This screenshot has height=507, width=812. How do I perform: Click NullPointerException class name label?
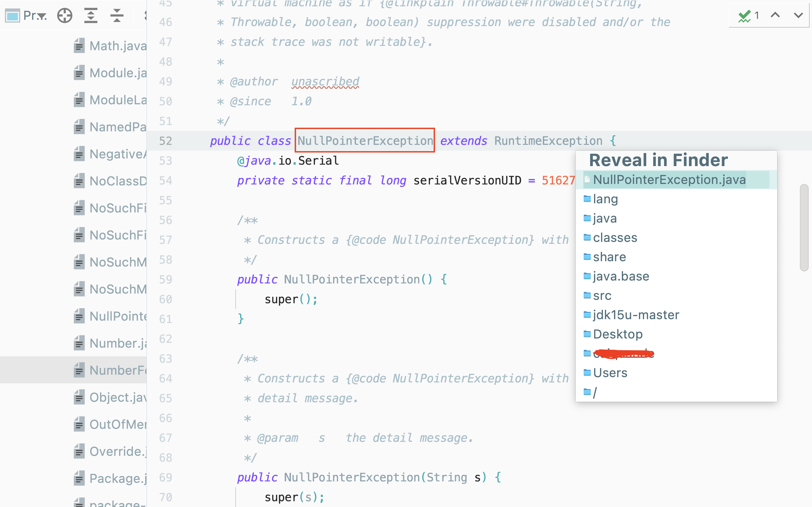(x=365, y=140)
